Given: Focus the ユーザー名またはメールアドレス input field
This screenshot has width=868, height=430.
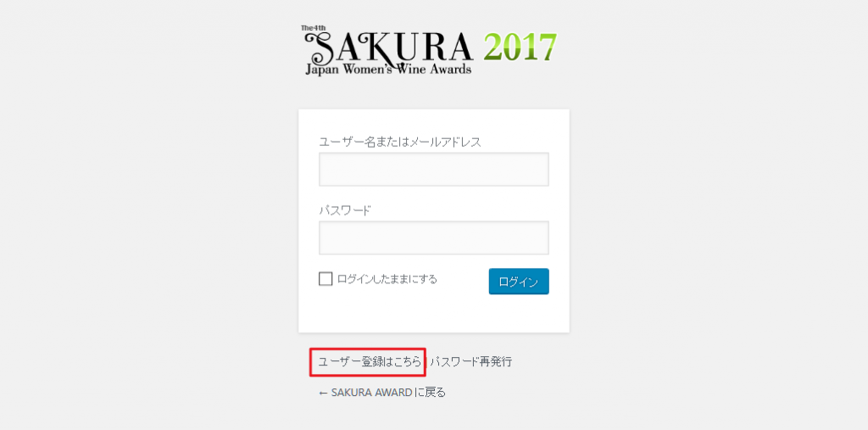Looking at the screenshot, I should pyautogui.click(x=433, y=169).
